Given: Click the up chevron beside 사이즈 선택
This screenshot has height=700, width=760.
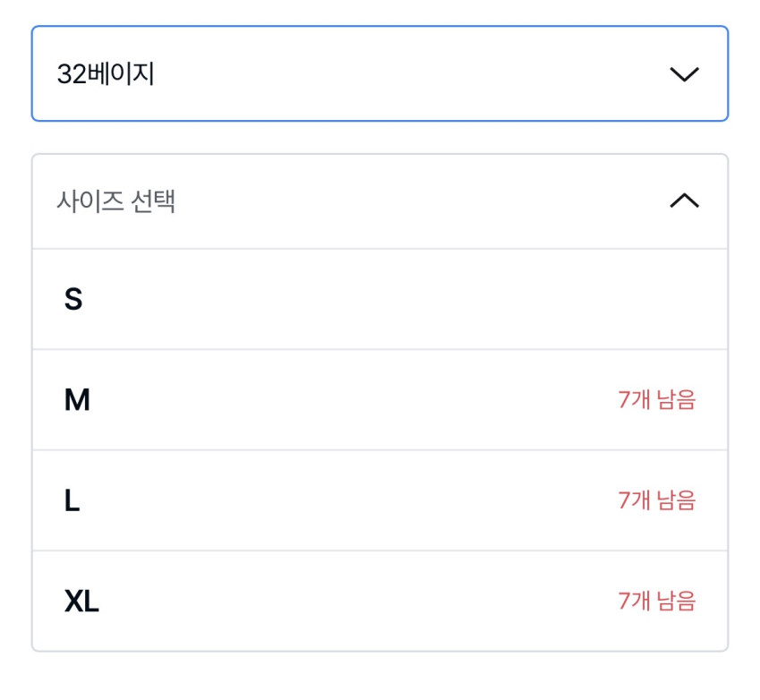Looking at the screenshot, I should 684,201.
